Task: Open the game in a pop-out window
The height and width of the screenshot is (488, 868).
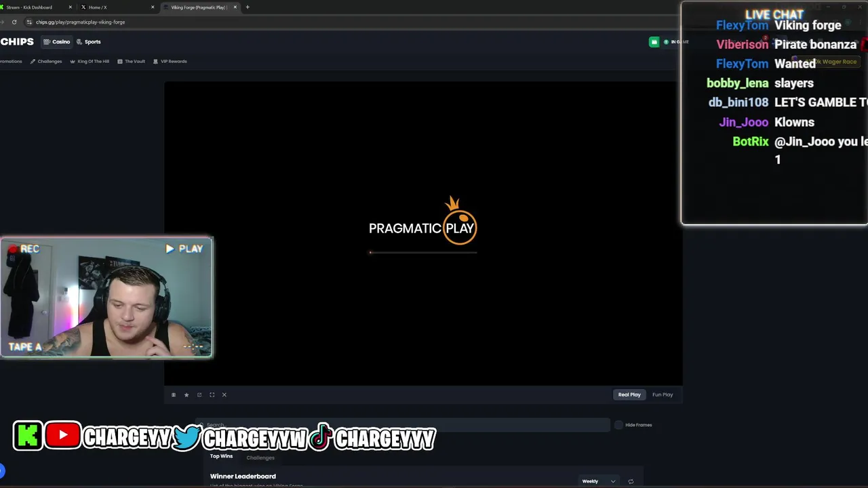Action: coord(199,394)
